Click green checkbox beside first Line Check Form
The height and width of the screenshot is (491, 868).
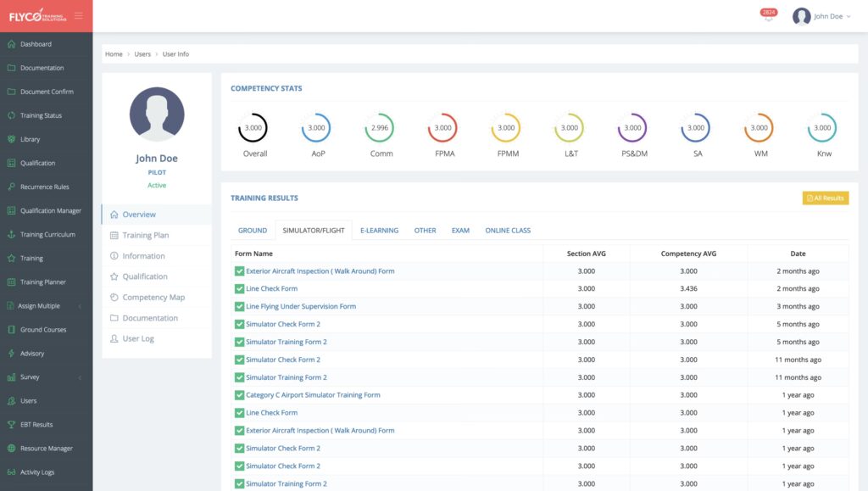pyautogui.click(x=239, y=288)
